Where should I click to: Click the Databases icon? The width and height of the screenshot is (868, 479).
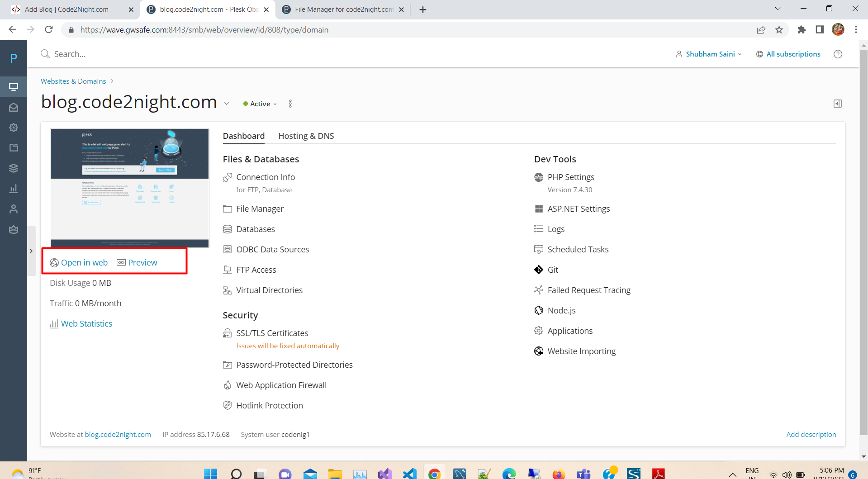pyautogui.click(x=228, y=229)
